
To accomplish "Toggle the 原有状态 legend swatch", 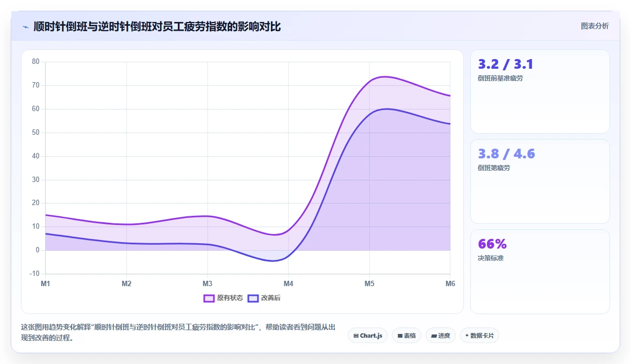I will click(x=209, y=298).
